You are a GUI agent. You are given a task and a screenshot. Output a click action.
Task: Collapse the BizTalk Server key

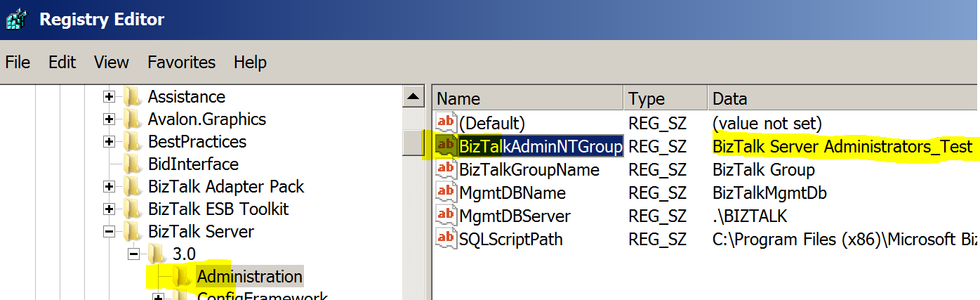pyautogui.click(x=109, y=232)
